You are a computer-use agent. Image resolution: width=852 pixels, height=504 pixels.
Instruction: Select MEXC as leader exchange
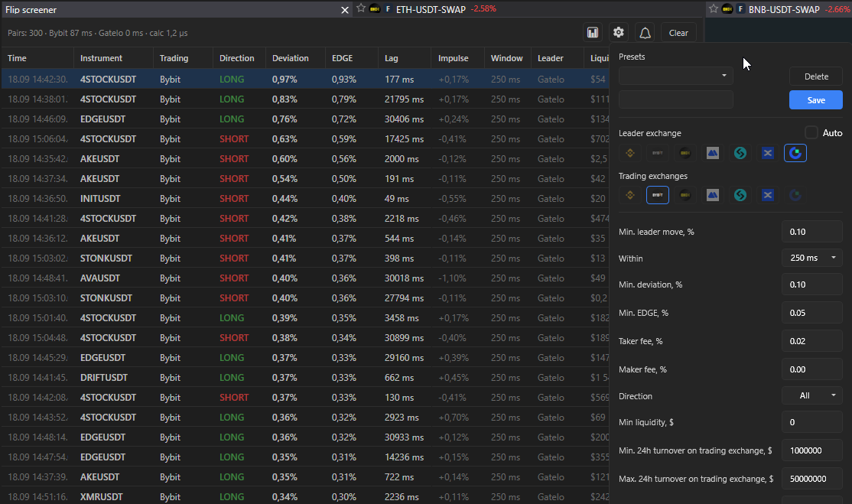712,153
